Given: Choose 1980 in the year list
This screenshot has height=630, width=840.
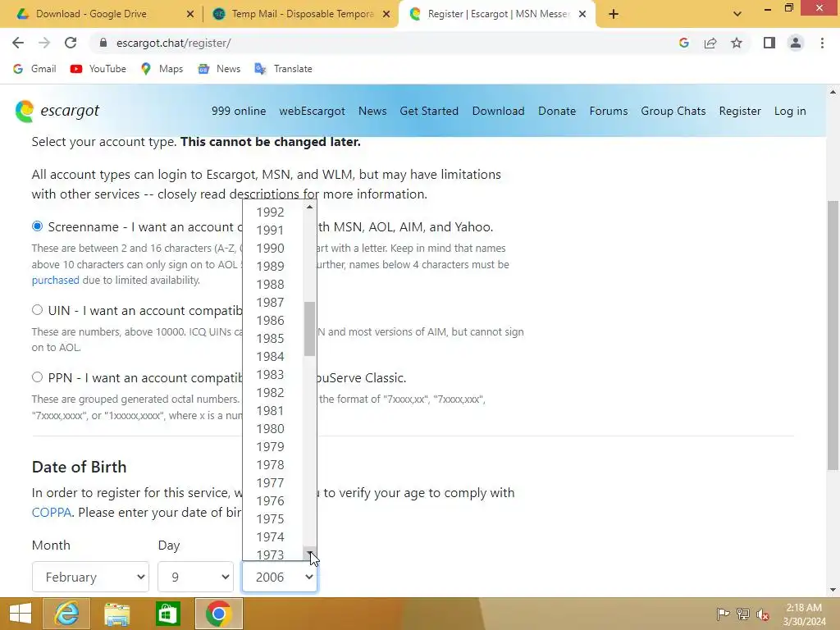Looking at the screenshot, I should (273, 428).
